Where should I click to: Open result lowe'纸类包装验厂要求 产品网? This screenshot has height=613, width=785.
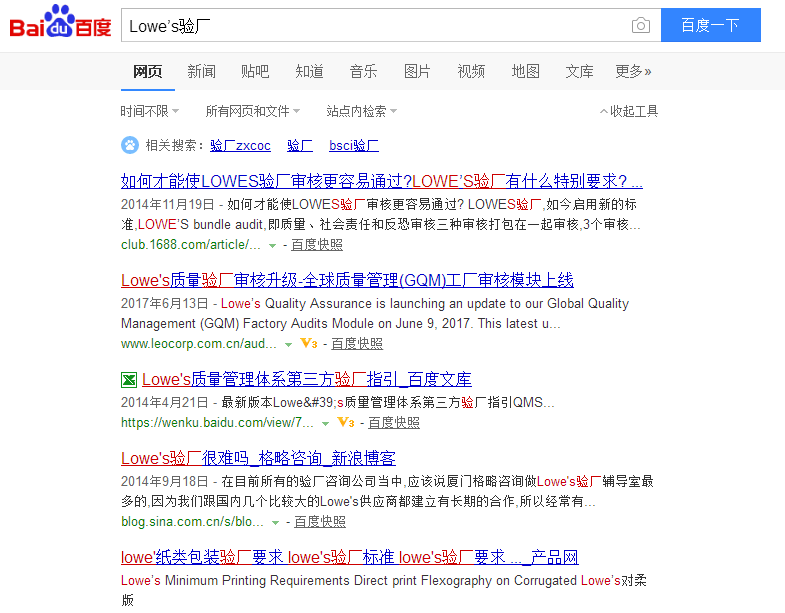pyautogui.click(x=349, y=557)
